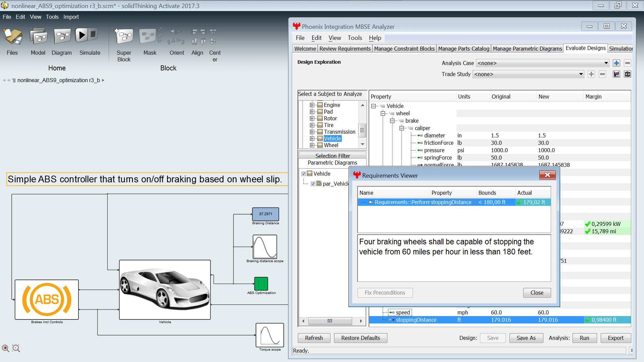
Task: Select the stoppingDistance requirement row
Action: pos(454,202)
